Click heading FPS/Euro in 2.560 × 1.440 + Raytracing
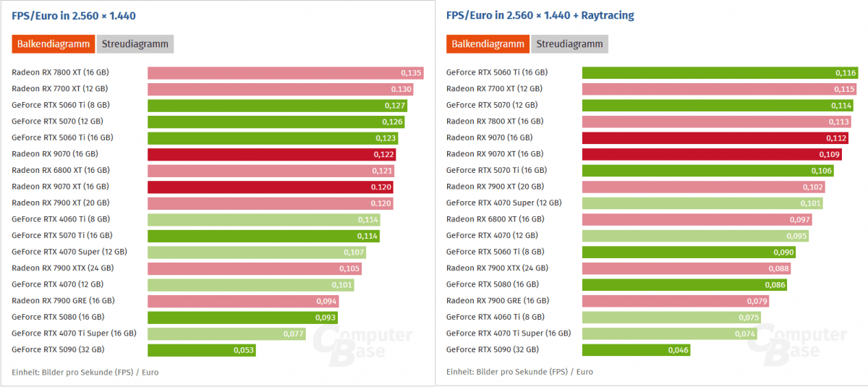This screenshot has width=868, height=387. (540, 15)
